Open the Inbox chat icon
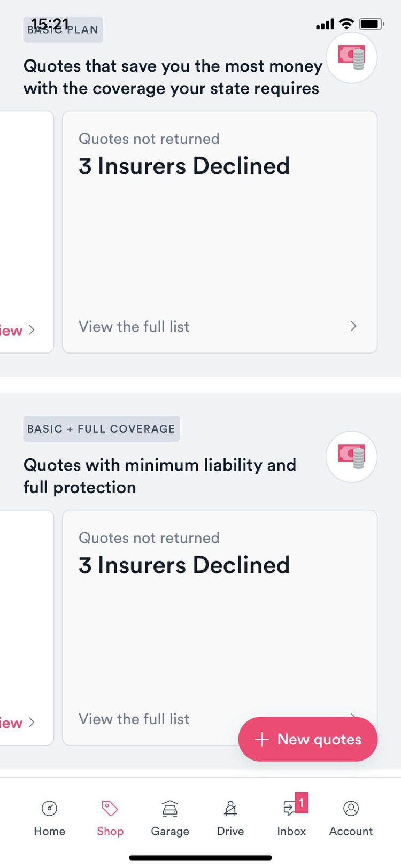This screenshot has width=401, height=868. [289, 809]
